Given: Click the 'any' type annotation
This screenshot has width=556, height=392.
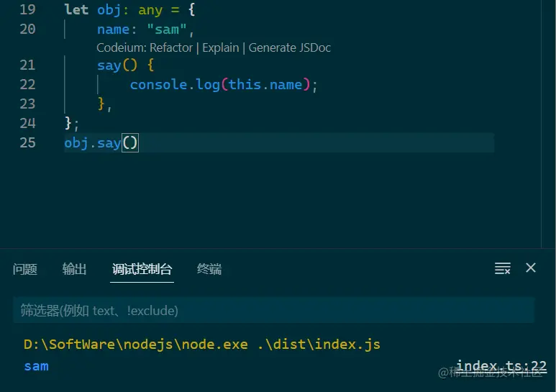Looking at the screenshot, I should click(150, 10).
